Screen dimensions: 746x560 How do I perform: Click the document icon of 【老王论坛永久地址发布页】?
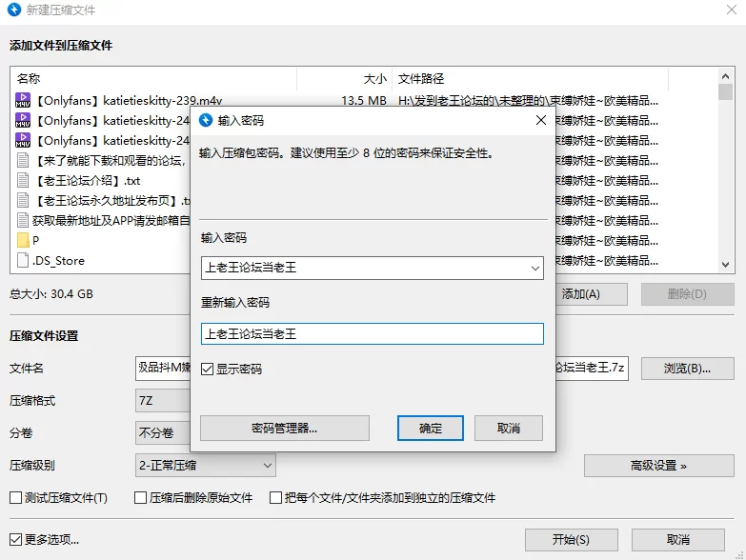(22, 201)
